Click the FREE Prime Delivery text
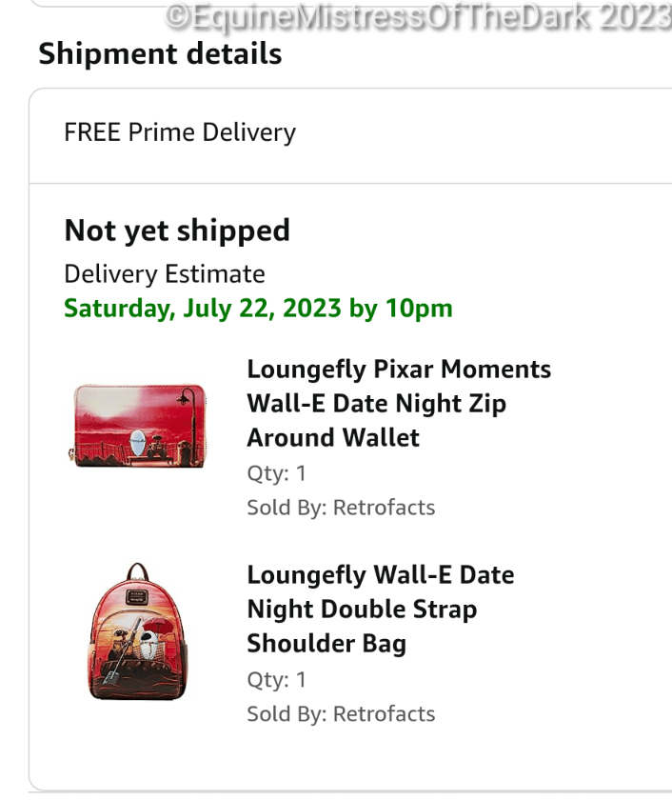Viewport: 672px width, 800px height. pos(180,132)
